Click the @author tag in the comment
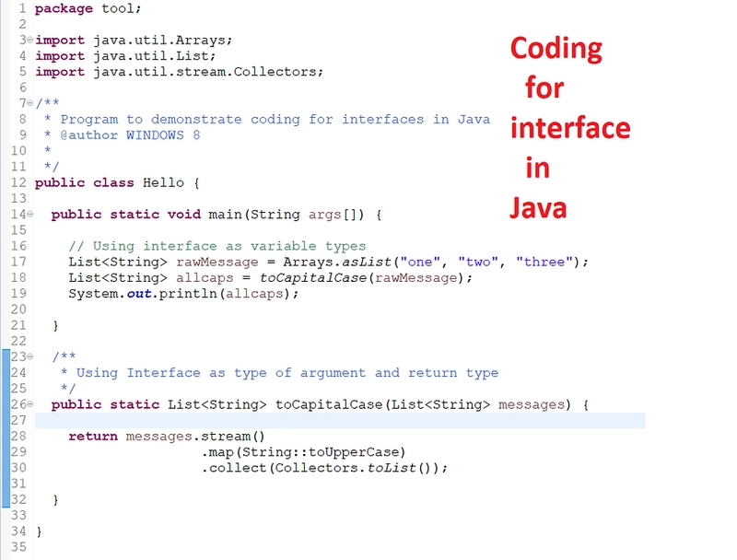This screenshot has width=737, height=560. (x=88, y=134)
